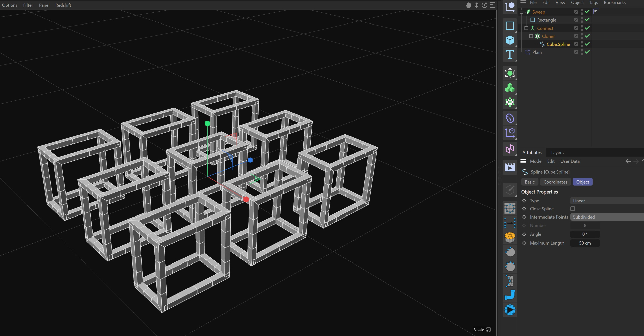Disable the green enabled checkmark on Cloner
The height and width of the screenshot is (336, 644).
pyautogui.click(x=587, y=36)
